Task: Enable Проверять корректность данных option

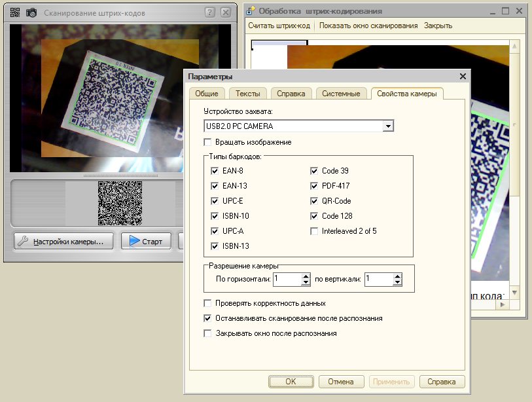Action: [x=208, y=303]
